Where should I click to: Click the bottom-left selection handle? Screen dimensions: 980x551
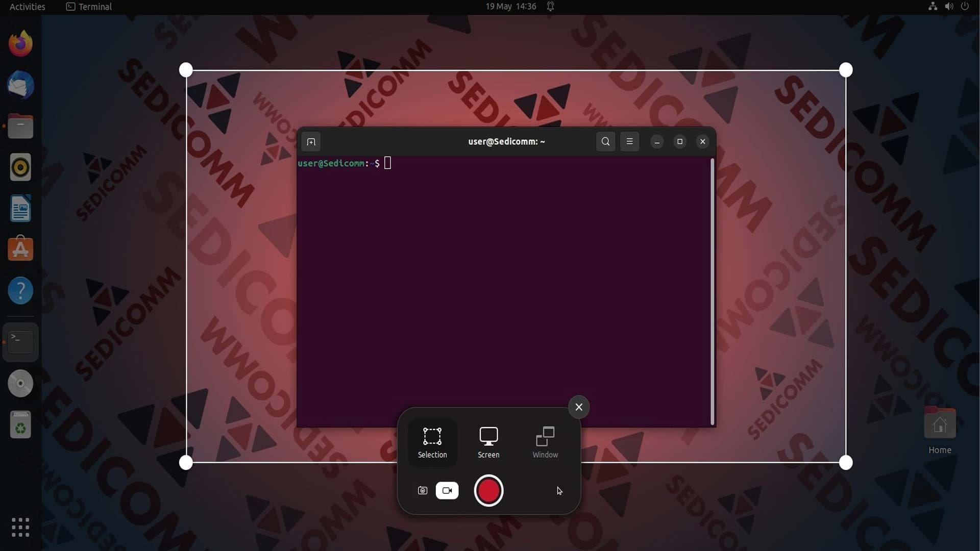pyautogui.click(x=186, y=463)
